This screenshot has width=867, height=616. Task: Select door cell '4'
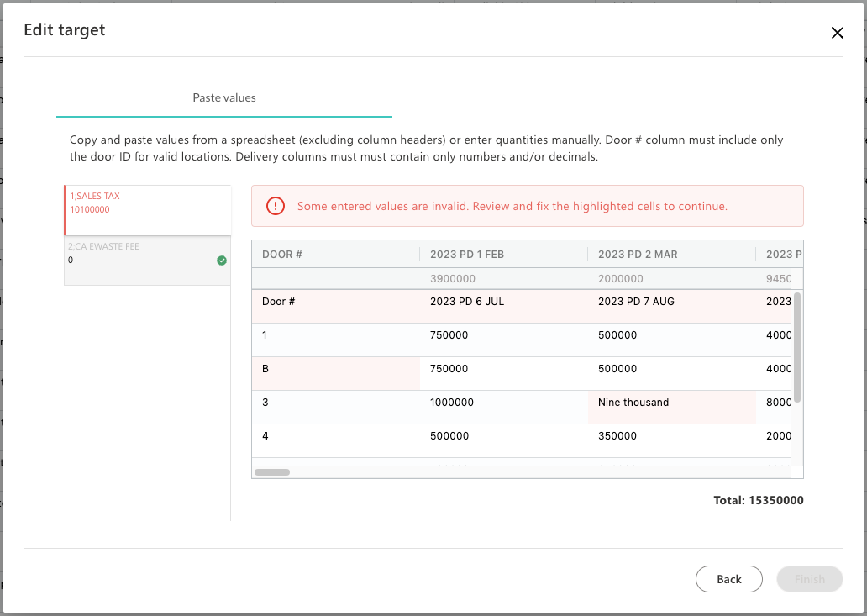click(336, 440)
